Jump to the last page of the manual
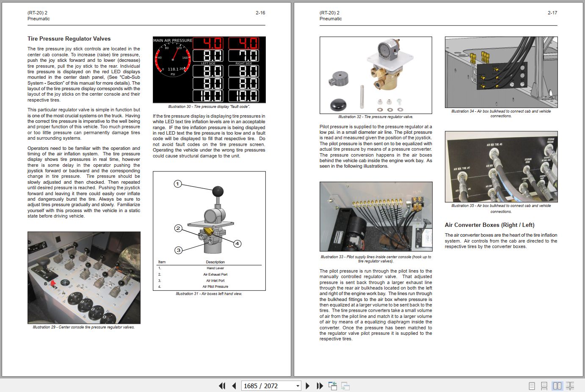Viewport: 585px width, 392px height. point(319,386)
